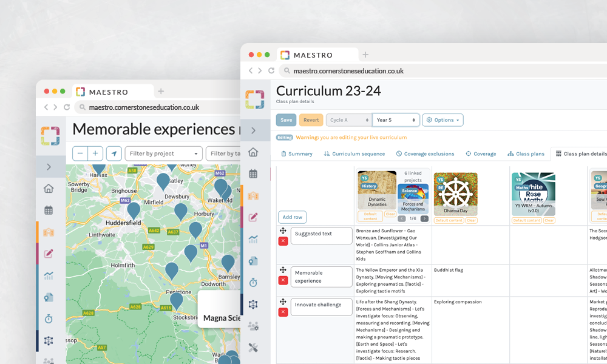Screen dimensions: 607x364
Task: Click the map zoom-in plus button
Action: pos(95,153)
